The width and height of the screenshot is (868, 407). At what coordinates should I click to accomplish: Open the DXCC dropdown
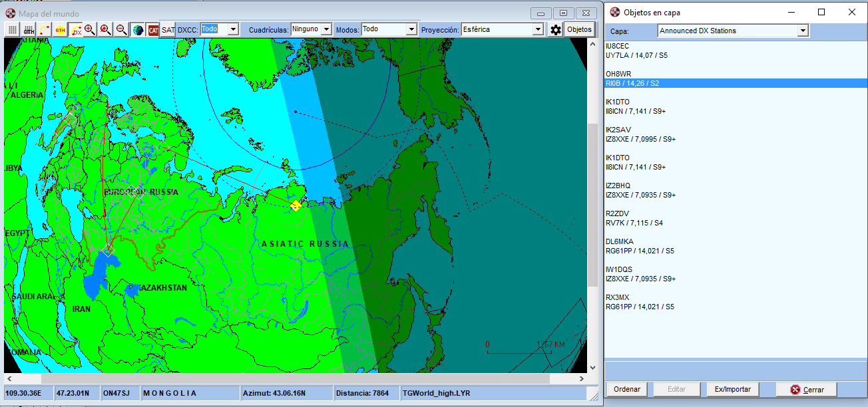(233, 29)
